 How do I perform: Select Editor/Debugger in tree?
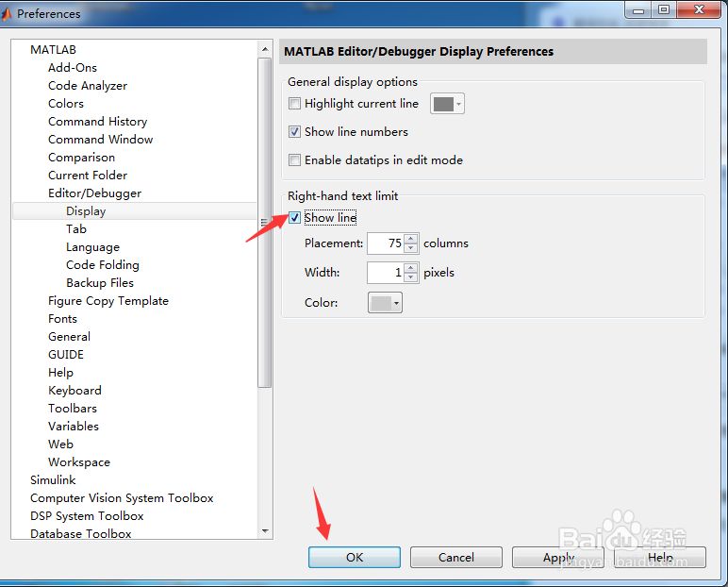(94, 193)
